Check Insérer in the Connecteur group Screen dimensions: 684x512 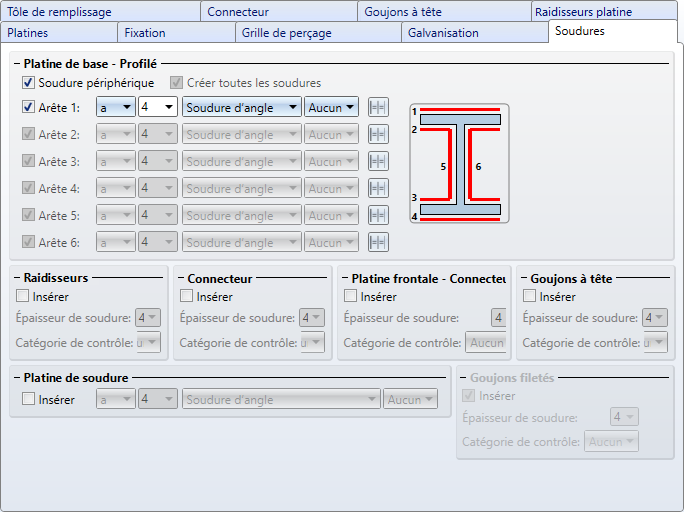click(x=187, y=296)
